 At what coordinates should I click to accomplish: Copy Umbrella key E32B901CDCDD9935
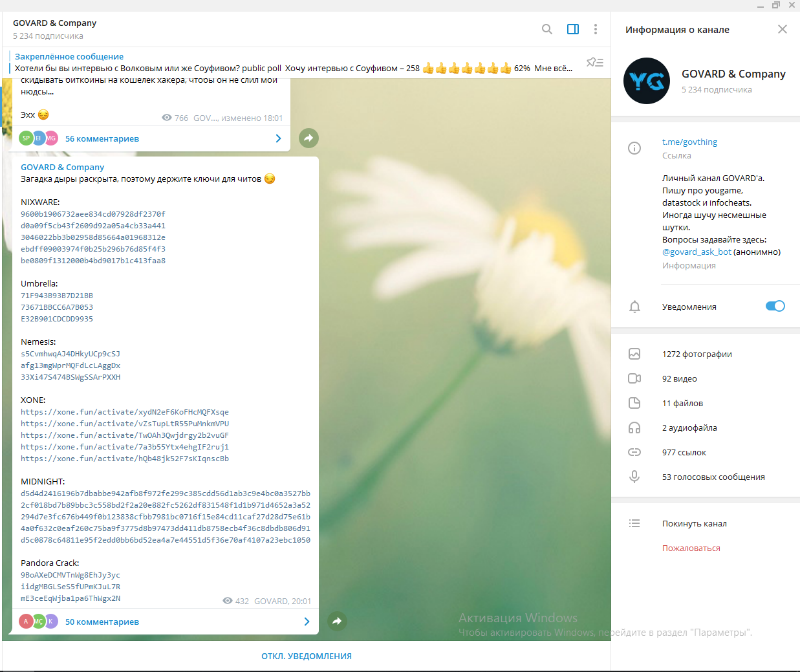tap(57, 319)
